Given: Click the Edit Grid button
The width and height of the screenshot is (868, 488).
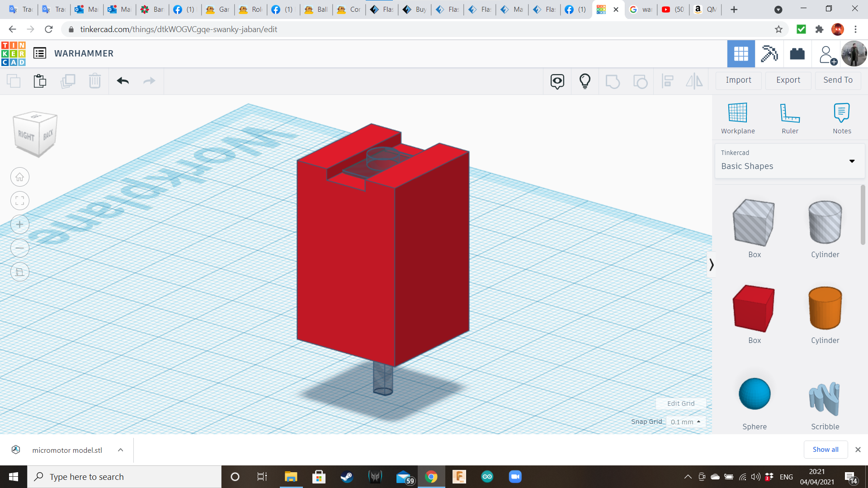Looking at the screenshot, I should click(x=680, y=404).
